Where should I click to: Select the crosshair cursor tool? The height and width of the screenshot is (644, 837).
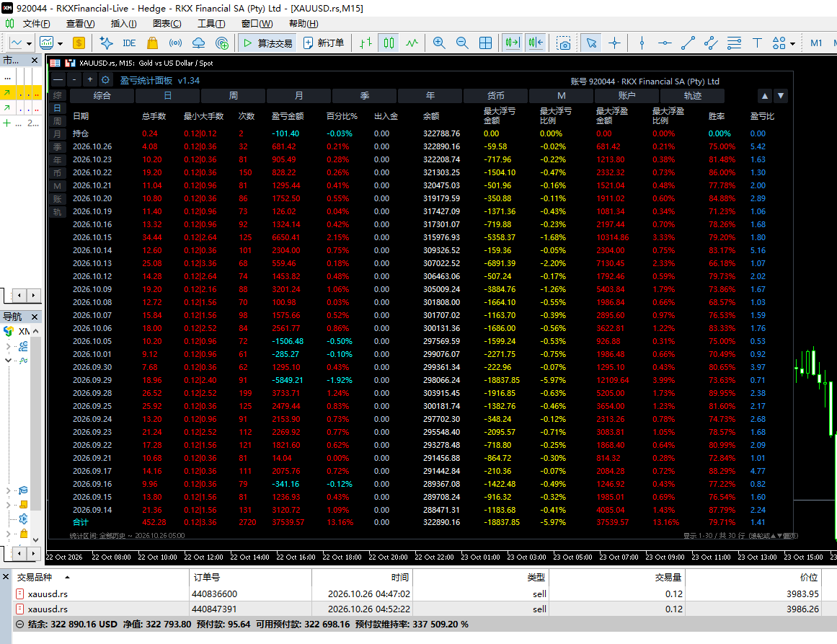coord(614,43)
